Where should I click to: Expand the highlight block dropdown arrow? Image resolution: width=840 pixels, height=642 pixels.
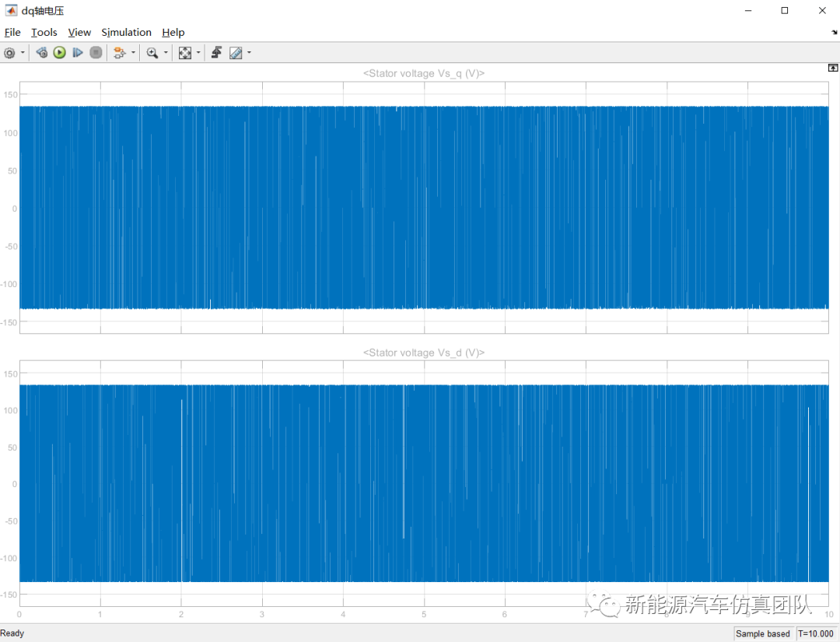click(x=133, y=52)
